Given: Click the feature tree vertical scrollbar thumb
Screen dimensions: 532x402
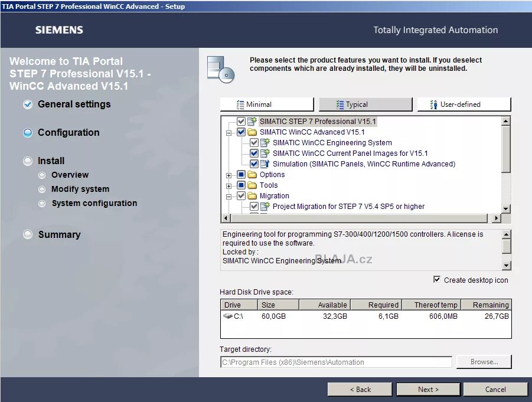Looking at the screenshot, I should click(505, 149).
